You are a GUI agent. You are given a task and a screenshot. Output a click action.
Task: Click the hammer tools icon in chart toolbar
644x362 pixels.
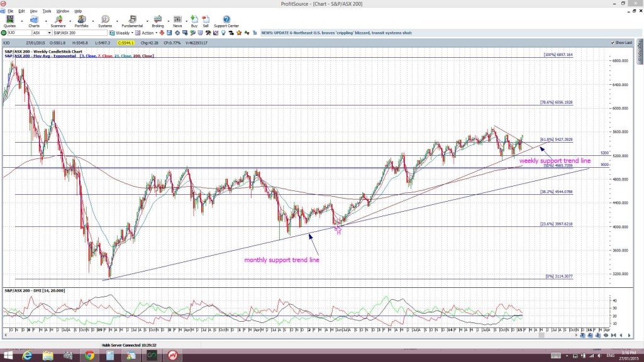[x=208, y=33]
